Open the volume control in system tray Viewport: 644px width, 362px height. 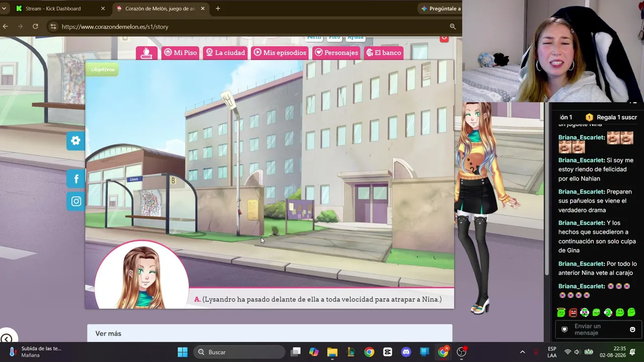click(x=577, y=352)
